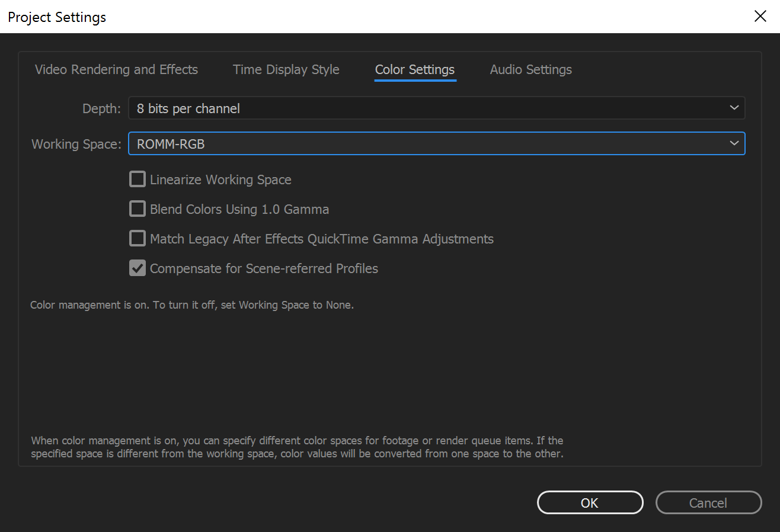Open the Depth dropdown chevron
The height and width of the screenshot is (532, 780).
tap(734, 108)
